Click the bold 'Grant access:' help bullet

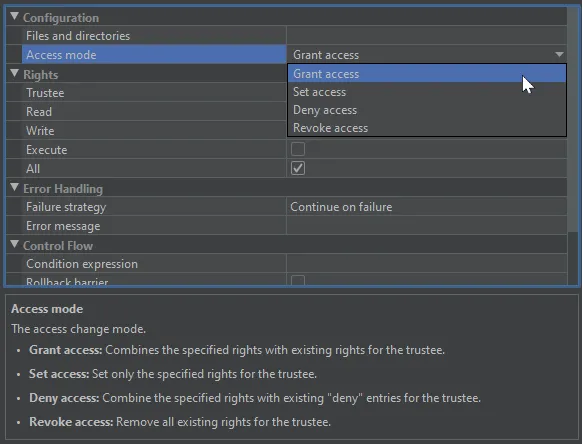(66, 350)
